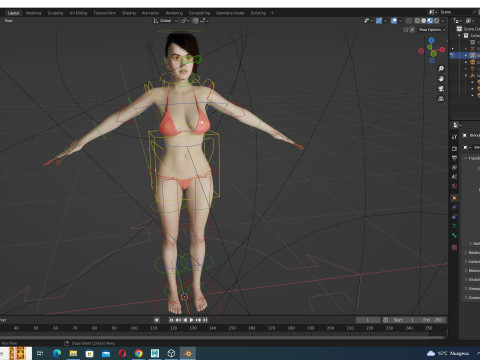Open Render properties tab

click(x=454, y=148)
